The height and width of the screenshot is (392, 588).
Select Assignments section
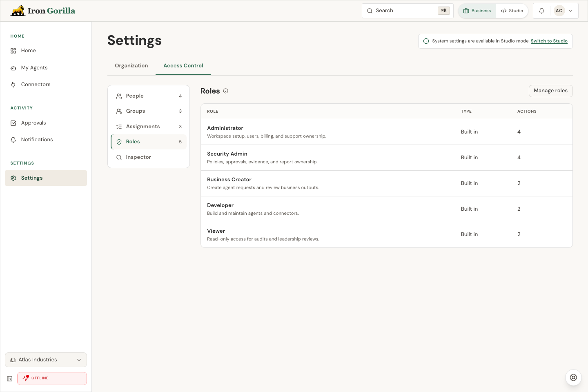click(x=149, y=127)
